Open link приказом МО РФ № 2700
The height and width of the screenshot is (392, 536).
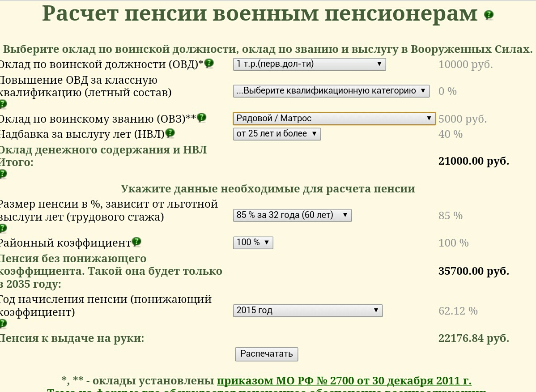pos(344,381)
